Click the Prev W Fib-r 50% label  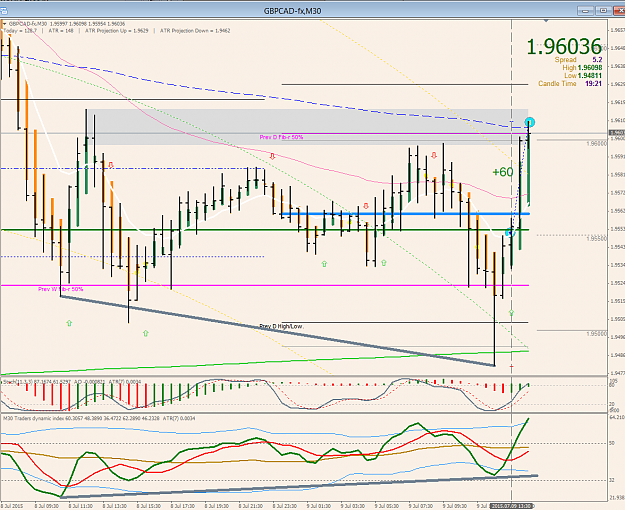pyautogui.click(x=61, y=289)
